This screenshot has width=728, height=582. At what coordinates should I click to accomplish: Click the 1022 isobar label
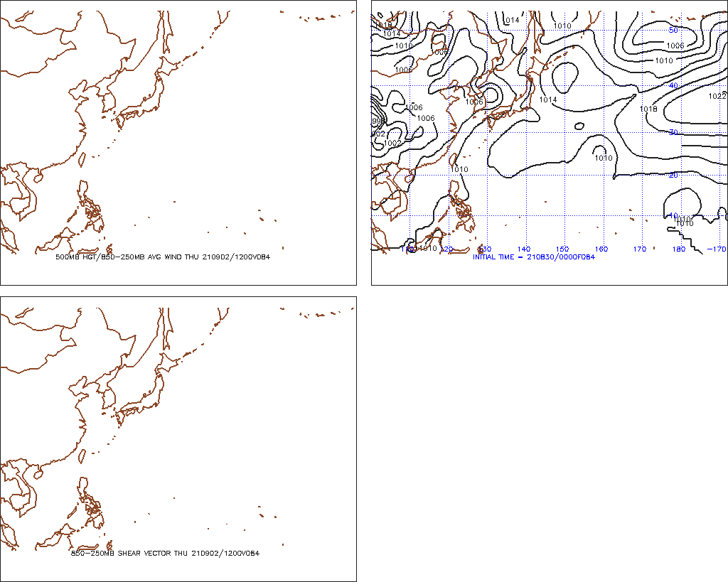(717, 96)
